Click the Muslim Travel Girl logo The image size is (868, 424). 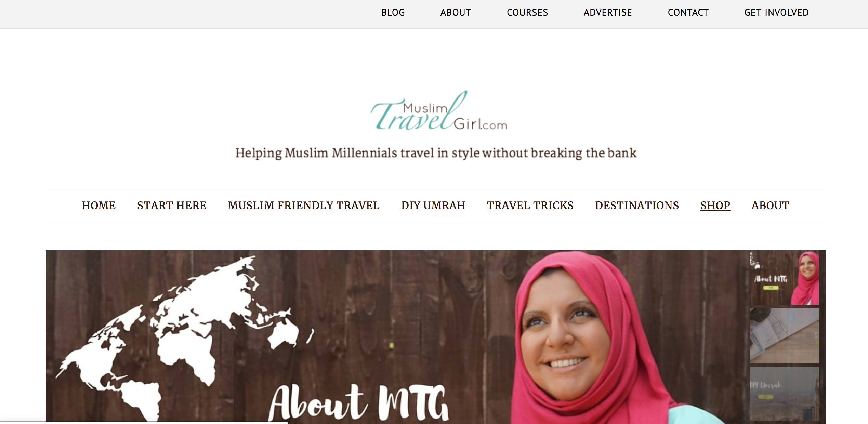(x=439, y=111)
